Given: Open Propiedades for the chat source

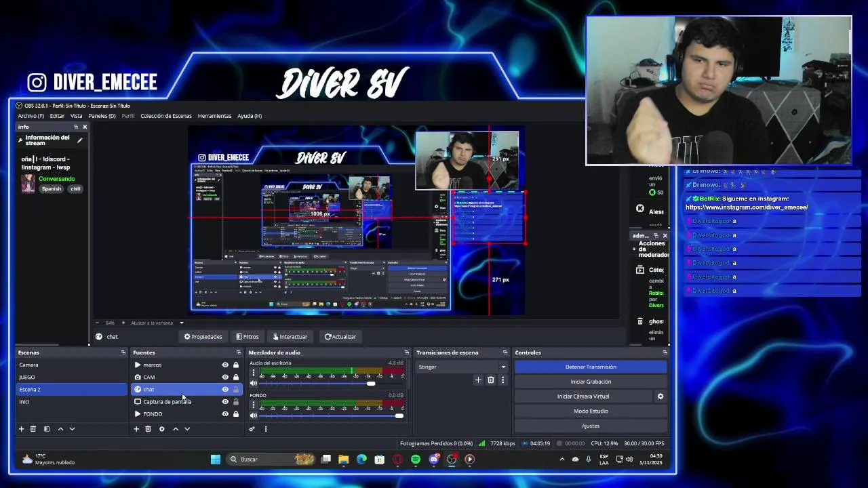Looking at the screenshot, I should point(203,337).
